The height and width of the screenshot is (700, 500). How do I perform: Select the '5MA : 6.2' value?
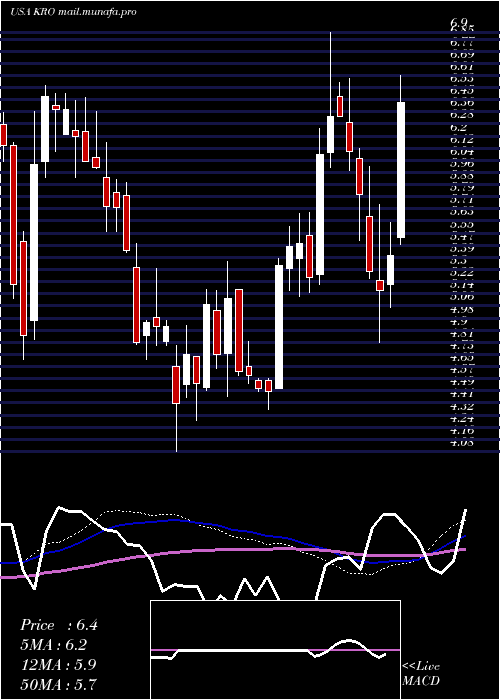point(54,645)
